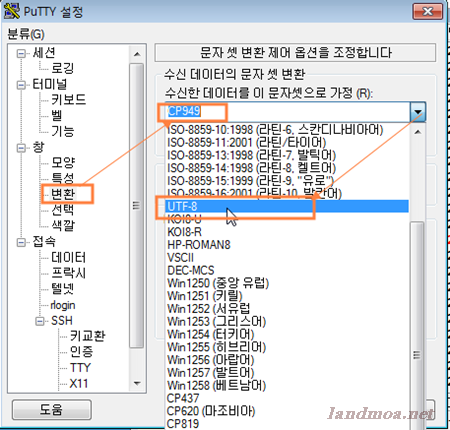Collapse the 터미널 tree node
This screenshot has width=450, height=430.
point(21,85)
